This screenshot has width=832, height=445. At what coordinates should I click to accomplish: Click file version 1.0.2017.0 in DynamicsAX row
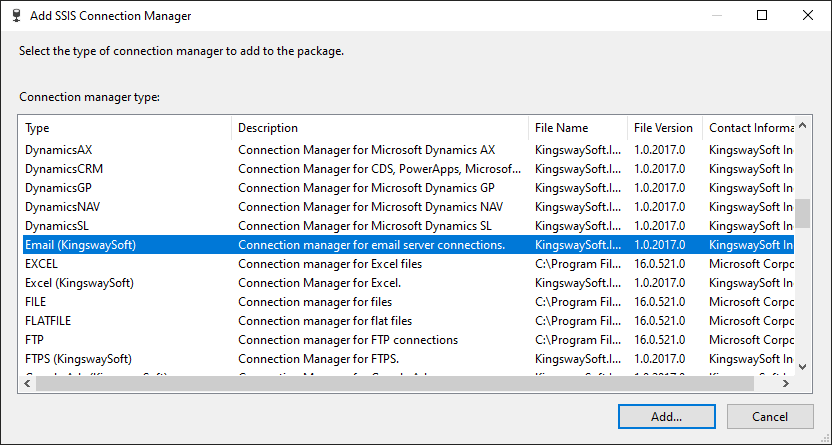pos(660,150)
